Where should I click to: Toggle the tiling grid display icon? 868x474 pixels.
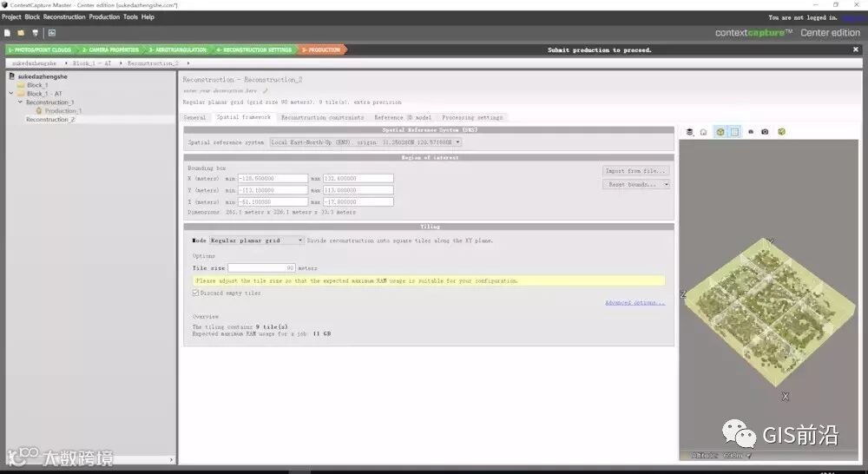(734, 132)
